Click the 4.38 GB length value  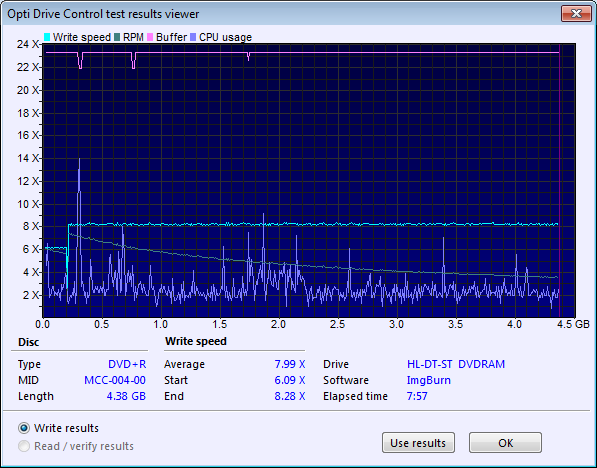126,396
